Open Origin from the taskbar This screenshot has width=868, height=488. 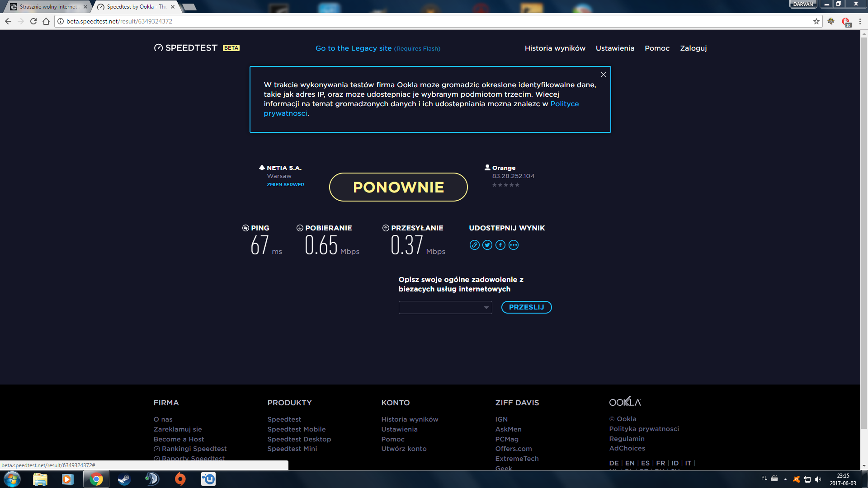180,479
